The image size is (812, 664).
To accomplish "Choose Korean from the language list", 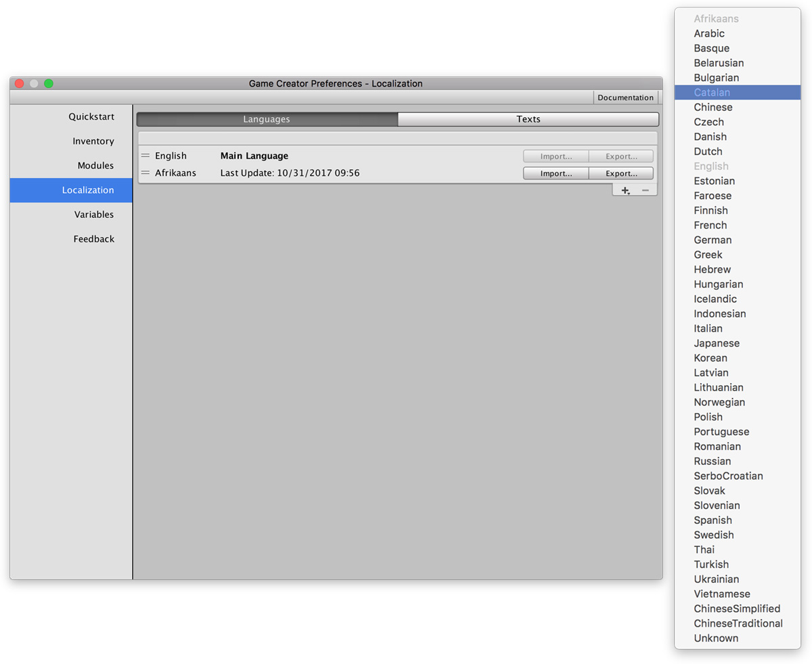I will click(x=738, y=358).
